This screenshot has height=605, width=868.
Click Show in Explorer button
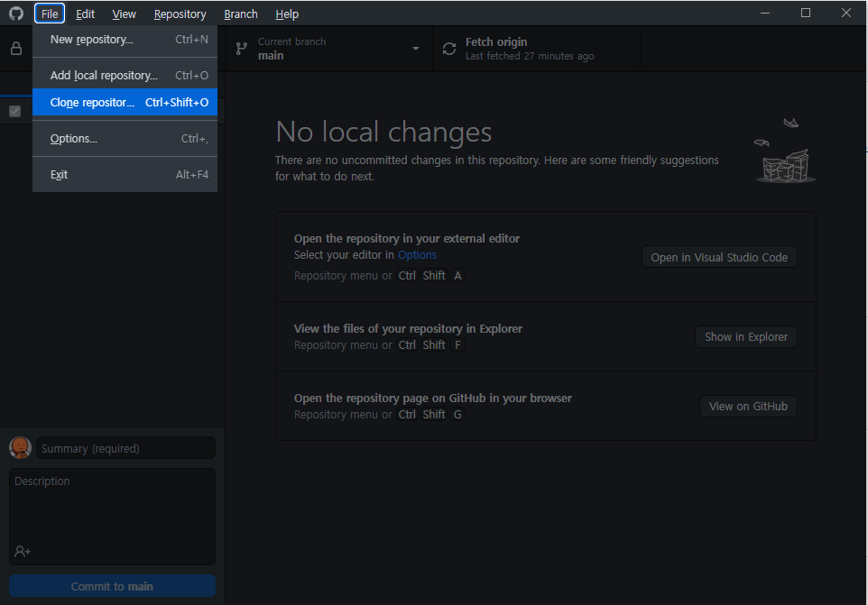pyautogui.click(x=745, y=337)
